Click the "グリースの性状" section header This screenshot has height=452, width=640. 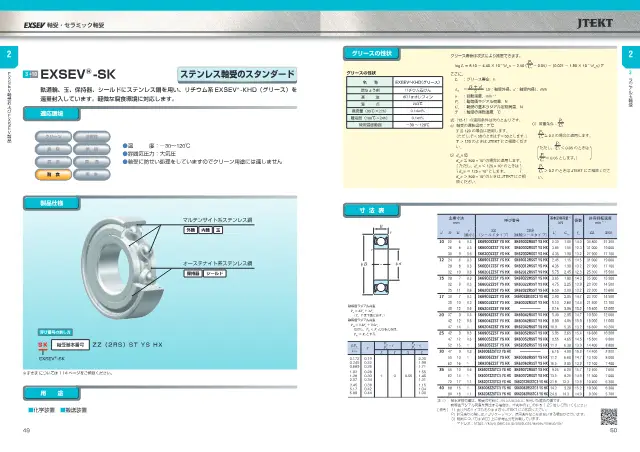click(x=372, y=53)
